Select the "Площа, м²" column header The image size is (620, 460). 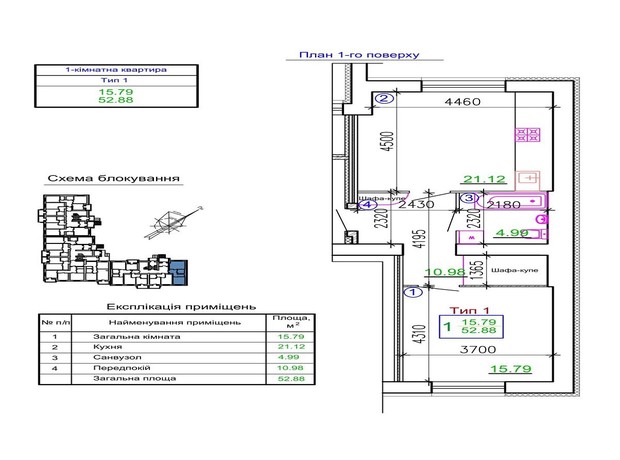point(291,322)
